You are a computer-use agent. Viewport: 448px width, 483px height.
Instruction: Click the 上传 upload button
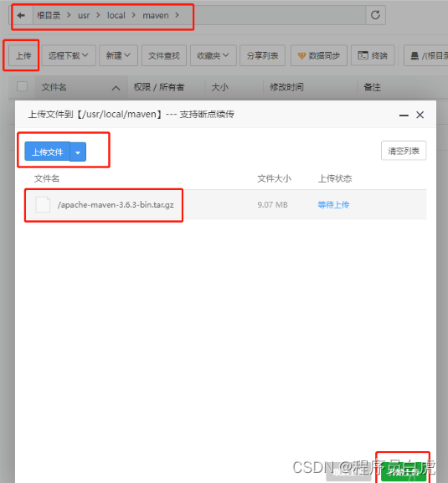23,55
